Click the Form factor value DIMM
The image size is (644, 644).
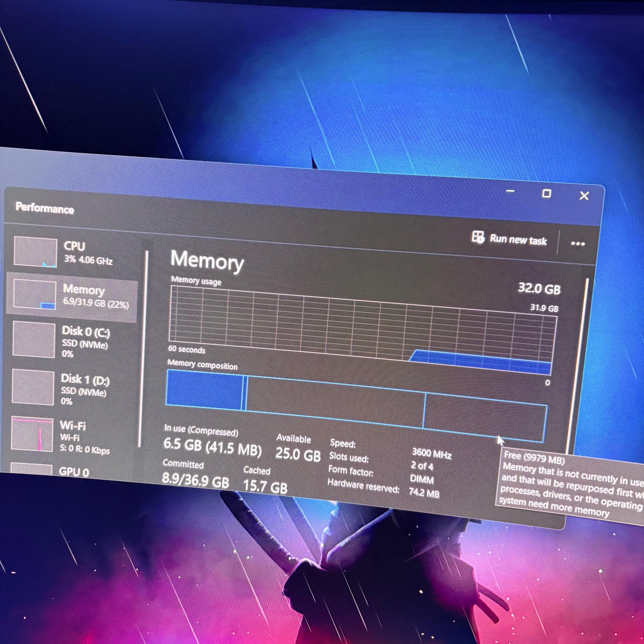422,479
